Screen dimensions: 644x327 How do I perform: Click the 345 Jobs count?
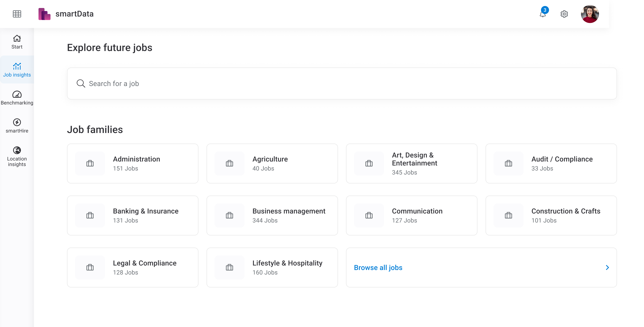(404, 172)
